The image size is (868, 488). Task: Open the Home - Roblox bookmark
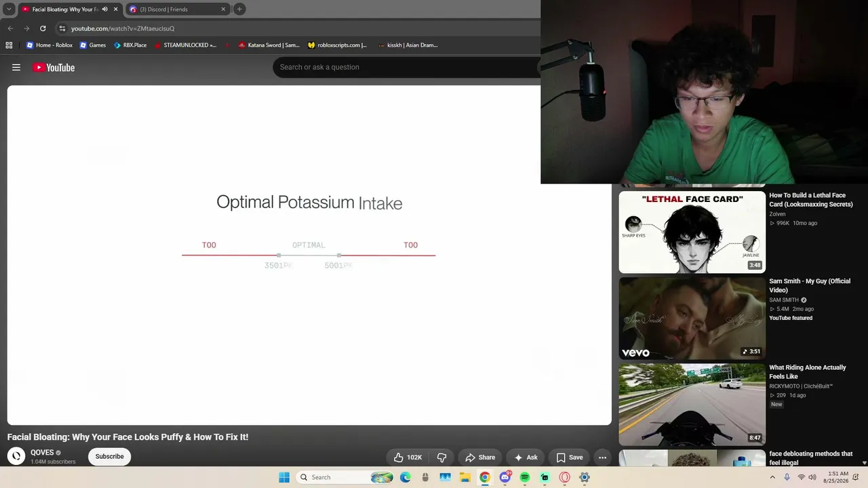tap(49, 45)
